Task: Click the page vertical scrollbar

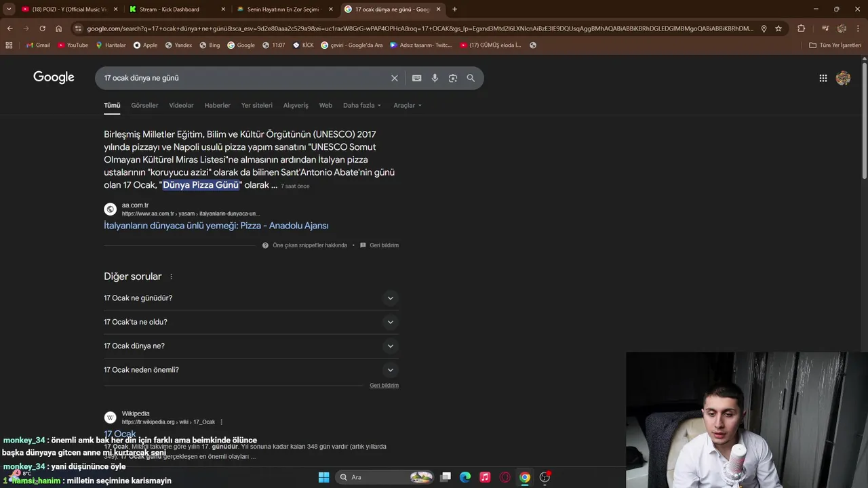Action: [864, 122]
